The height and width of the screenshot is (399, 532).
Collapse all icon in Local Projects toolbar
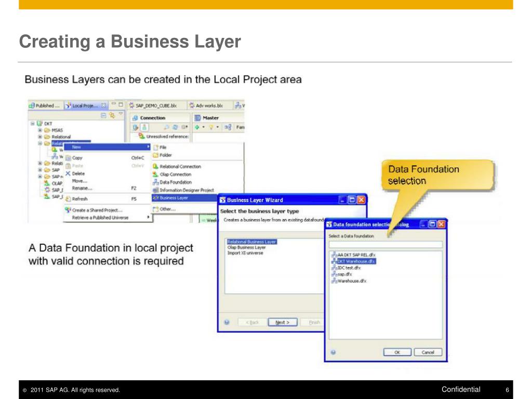coord(103,115)
